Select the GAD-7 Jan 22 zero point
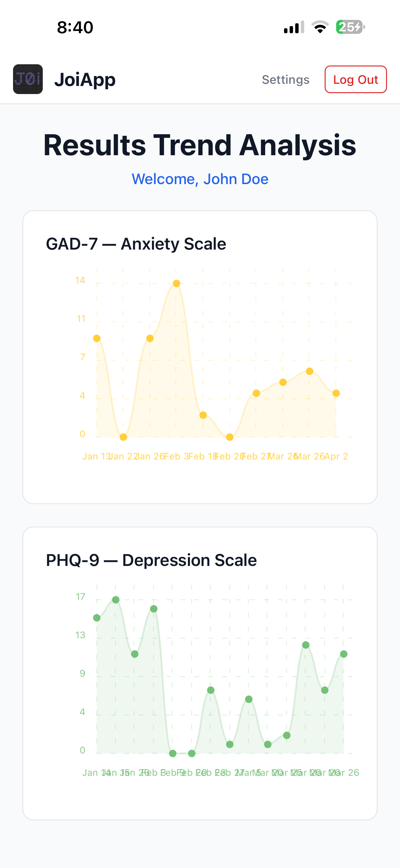Screen dimensions: 400x868 (123, 437)
